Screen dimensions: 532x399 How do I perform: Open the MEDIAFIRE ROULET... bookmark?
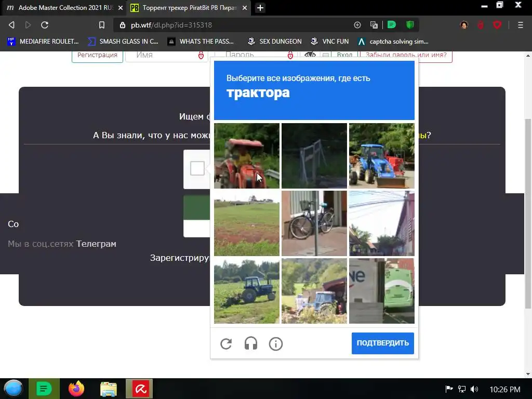[x=43, y=42]
